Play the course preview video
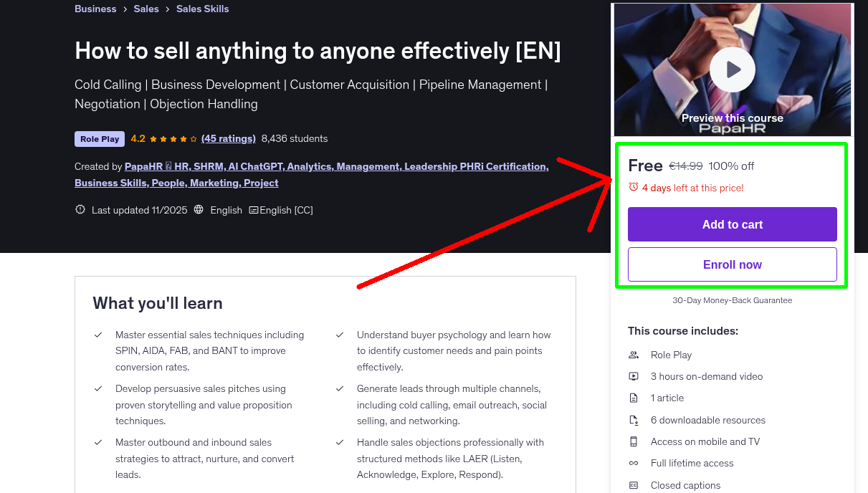This screenshot has width=868, height=493. (732, 70)
